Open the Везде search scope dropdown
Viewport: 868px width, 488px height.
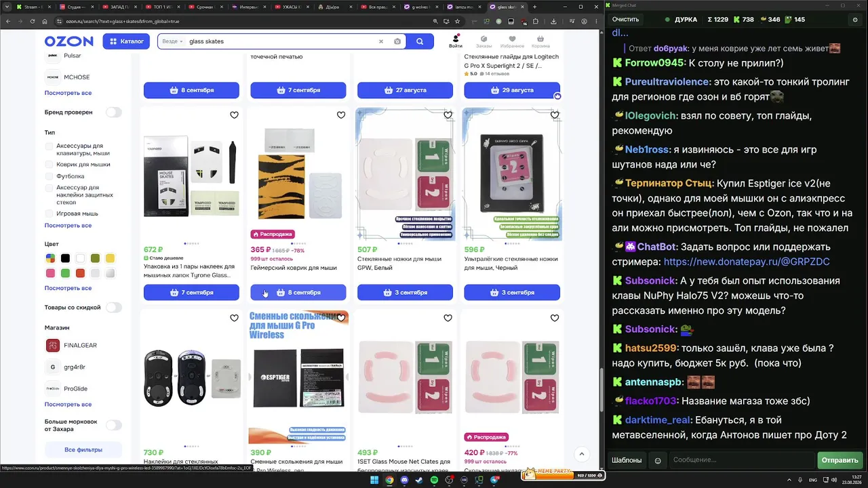(172, 41)
